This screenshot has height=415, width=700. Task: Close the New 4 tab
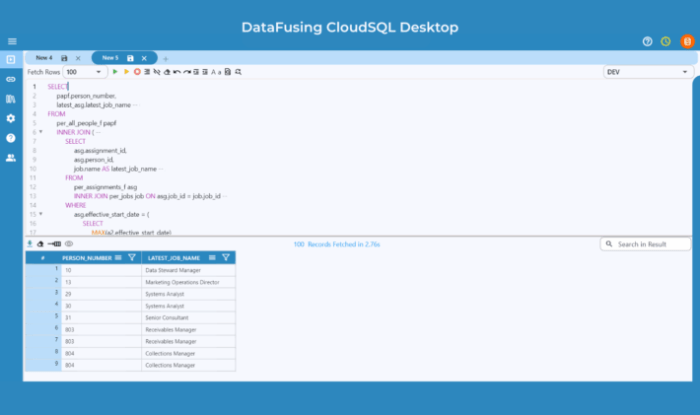78,58
